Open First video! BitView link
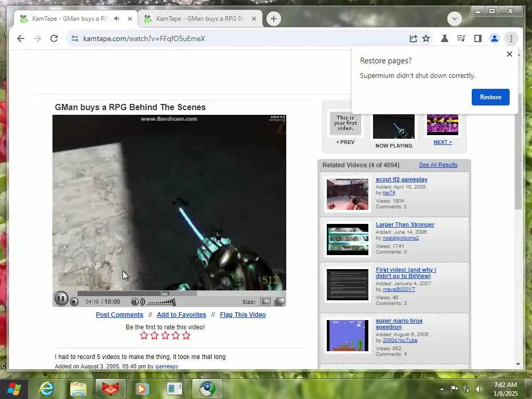This screenshot has width=532, height=399. (x=406, y=273)
